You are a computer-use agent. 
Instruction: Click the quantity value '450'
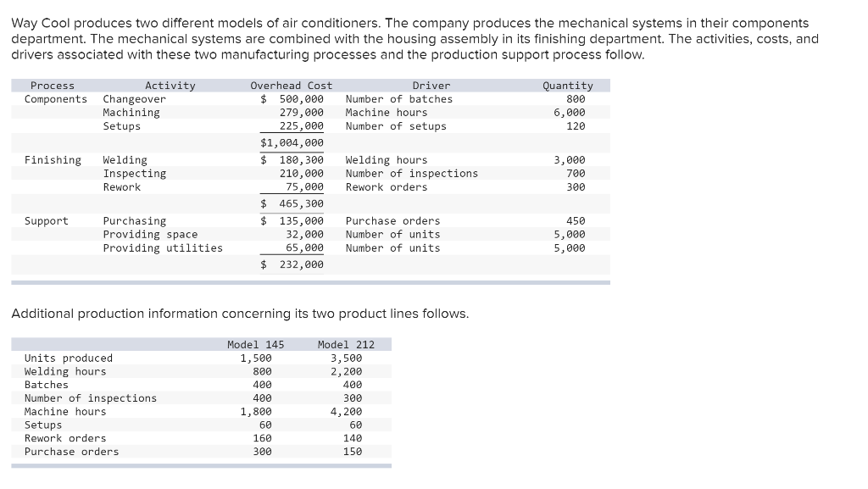tap(576, 220)
